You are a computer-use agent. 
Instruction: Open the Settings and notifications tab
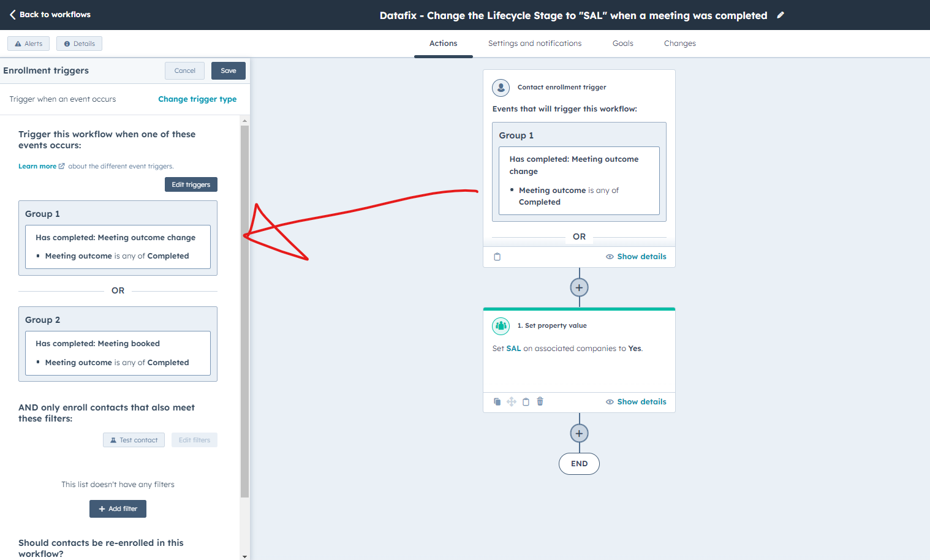(x=534, y=43)
